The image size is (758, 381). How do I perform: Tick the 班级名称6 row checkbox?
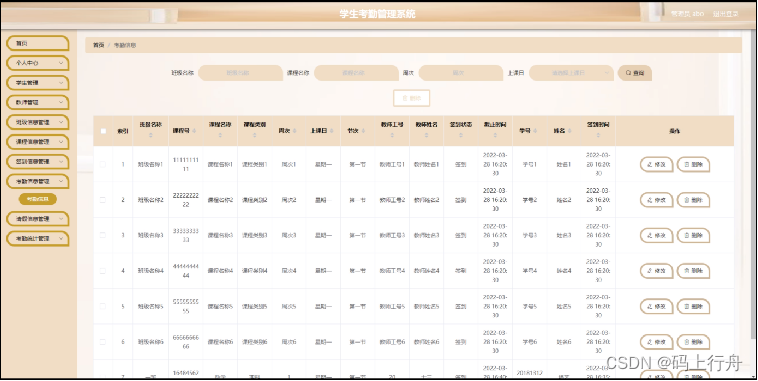pyautogui.click(x=102, y=342)
